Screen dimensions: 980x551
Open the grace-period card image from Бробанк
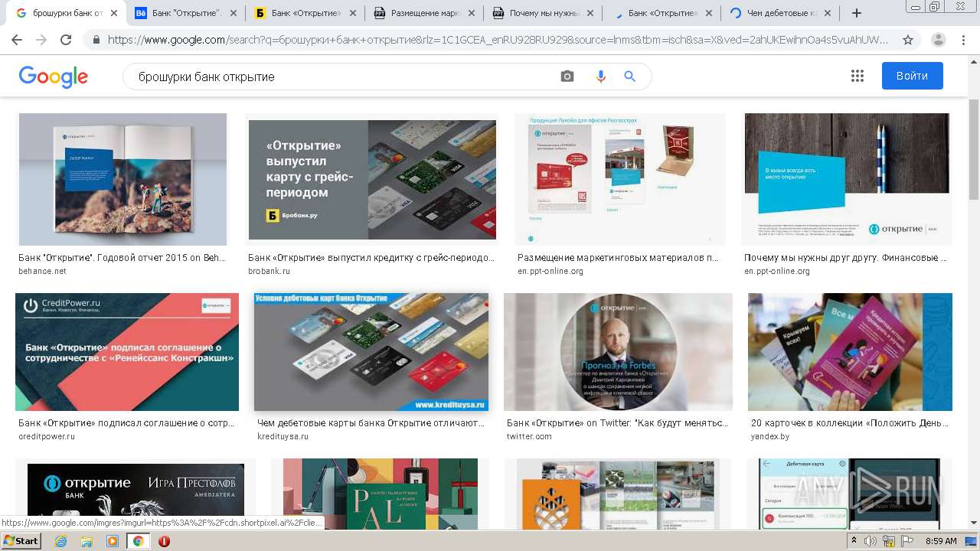(372, 180)
